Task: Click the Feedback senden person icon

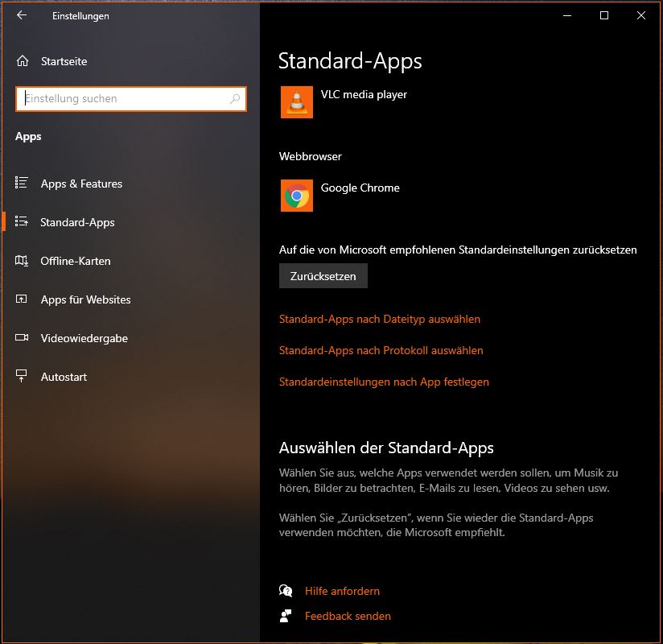Action: (286, 616)
